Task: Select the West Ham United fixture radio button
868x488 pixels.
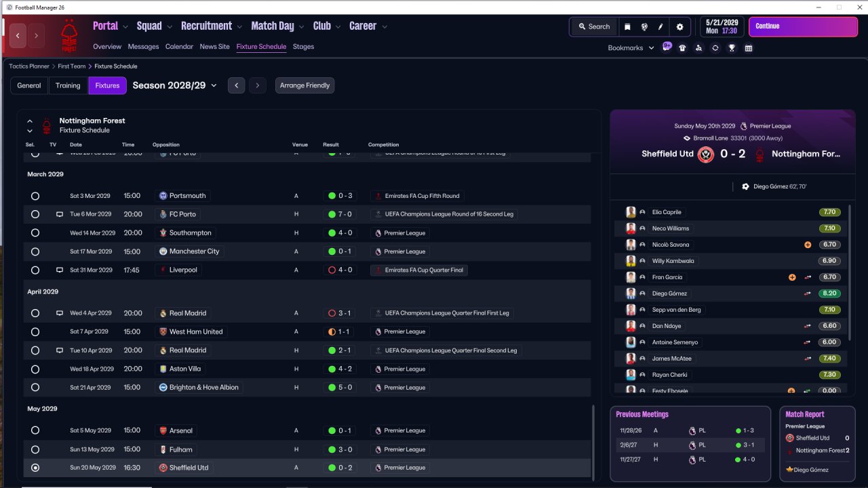Action: (35, 332)
